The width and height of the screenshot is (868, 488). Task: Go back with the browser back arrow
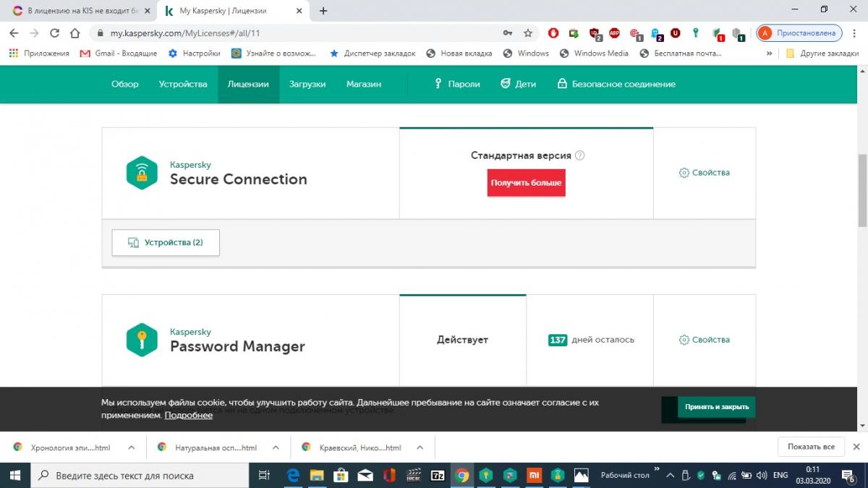point(14,33)
